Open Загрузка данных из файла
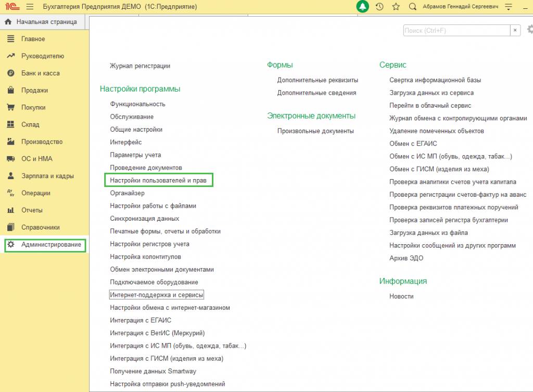533x392 pixels. point(428,233)
